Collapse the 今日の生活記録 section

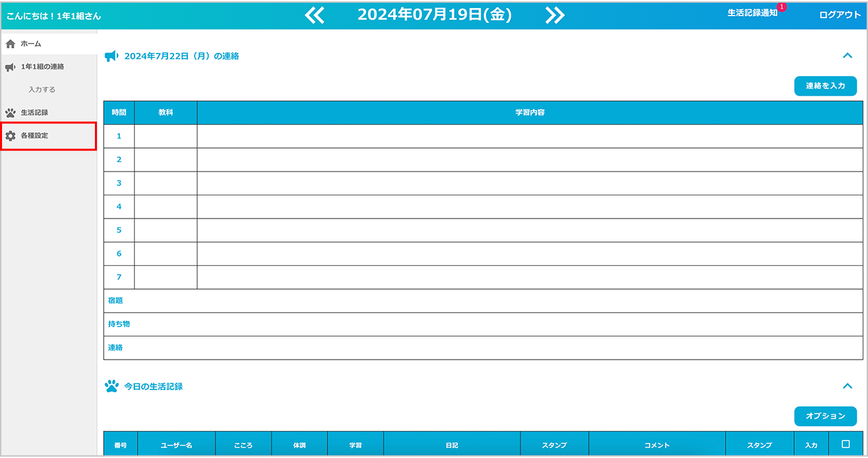point(847,386)
